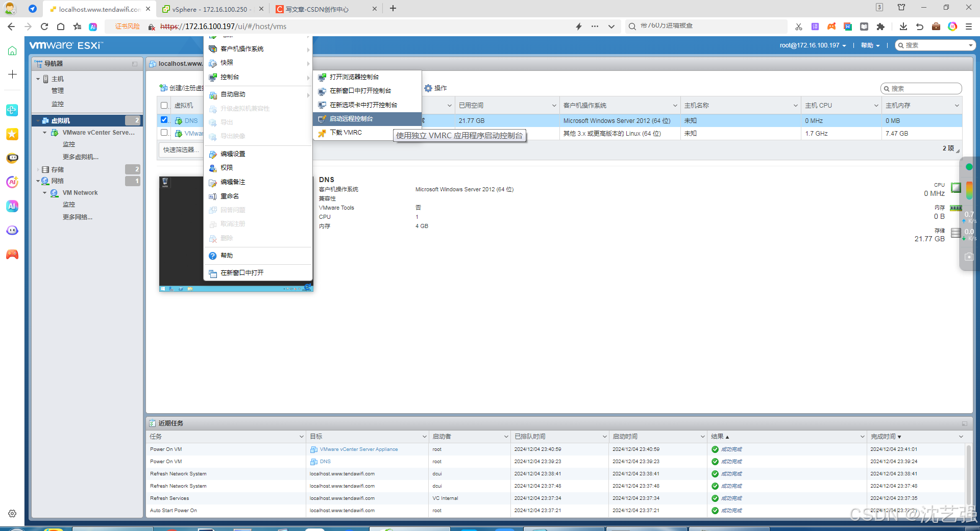Click the red game controller sidebar icon
980x531 pixels.
click(12, 255)
